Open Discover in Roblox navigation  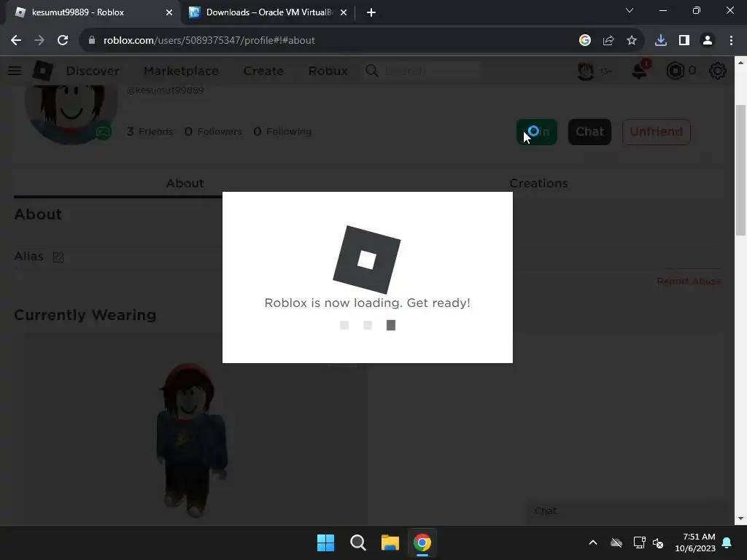click(x=93, y=71)
